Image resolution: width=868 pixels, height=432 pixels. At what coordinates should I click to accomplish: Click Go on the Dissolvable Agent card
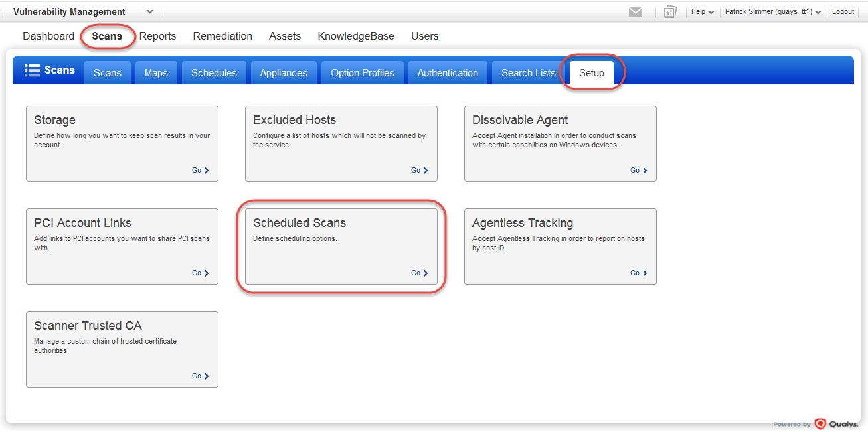637,170
